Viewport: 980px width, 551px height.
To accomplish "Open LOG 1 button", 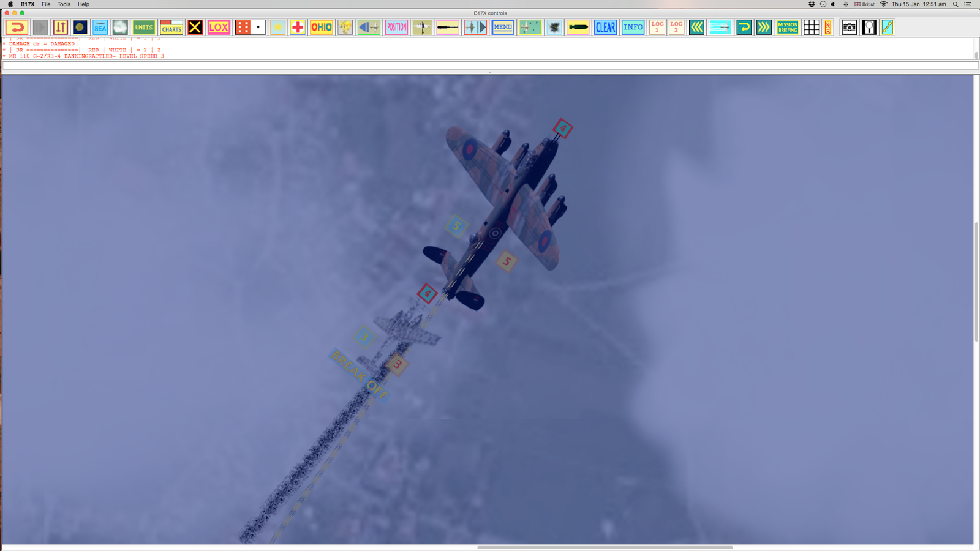I will (x=657, y=28).
